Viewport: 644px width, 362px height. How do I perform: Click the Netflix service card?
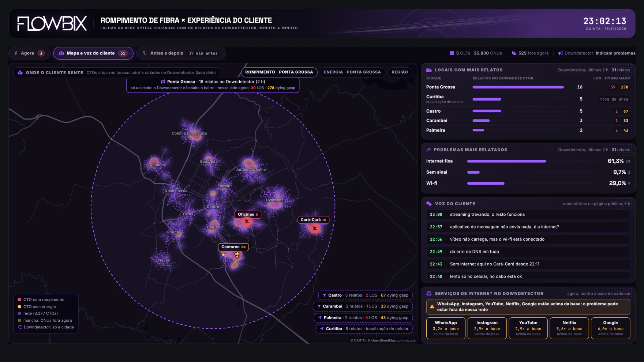click(x=569, y=328)
